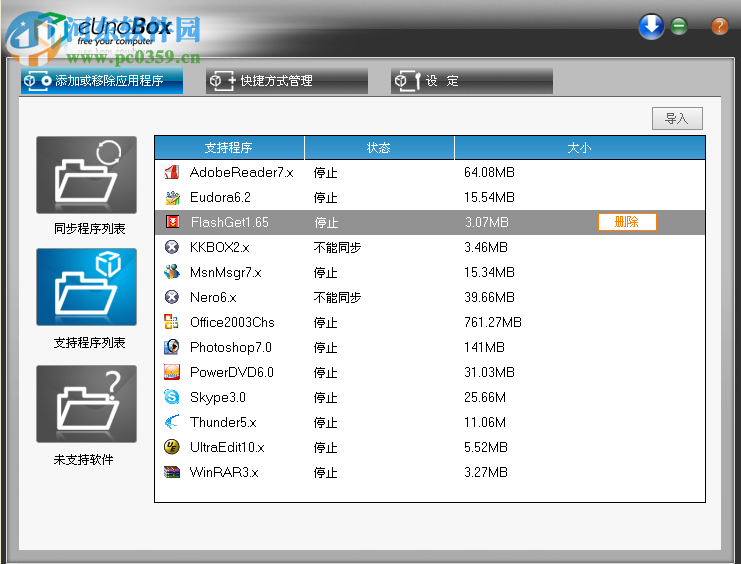The width and height of the screenshot is (741, 564).
Task: Sort by 状态 column header
Action: (379, 148)
